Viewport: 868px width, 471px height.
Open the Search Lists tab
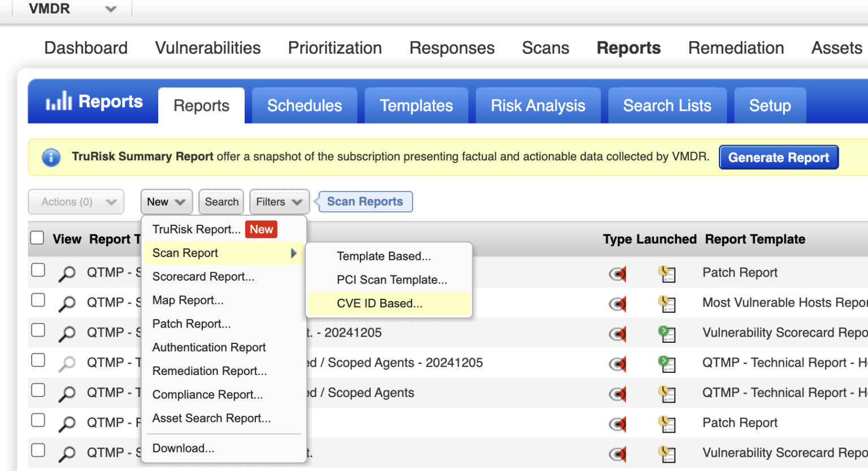point(667,106)
